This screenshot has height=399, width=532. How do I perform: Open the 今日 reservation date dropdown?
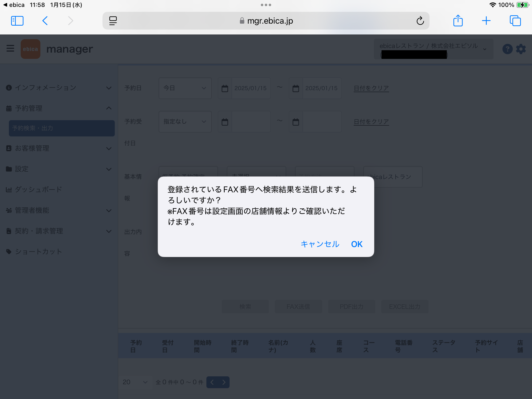tap(185, 88)
